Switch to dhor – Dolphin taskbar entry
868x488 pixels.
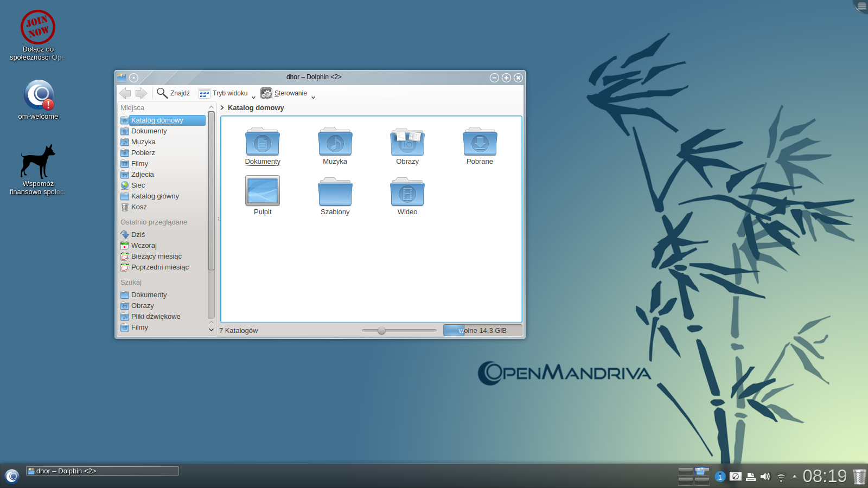point(103,471)
